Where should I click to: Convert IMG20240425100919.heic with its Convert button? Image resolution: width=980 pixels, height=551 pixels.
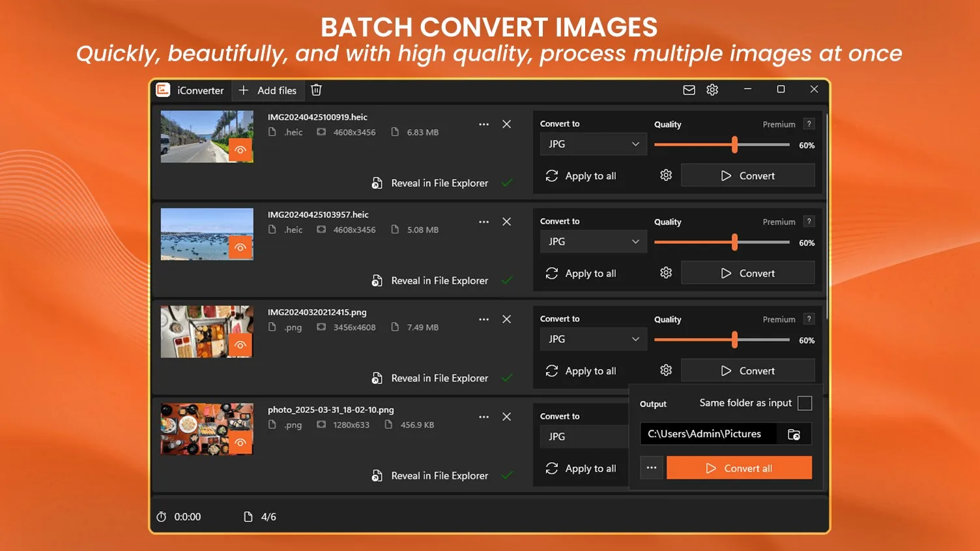point(748,176)
